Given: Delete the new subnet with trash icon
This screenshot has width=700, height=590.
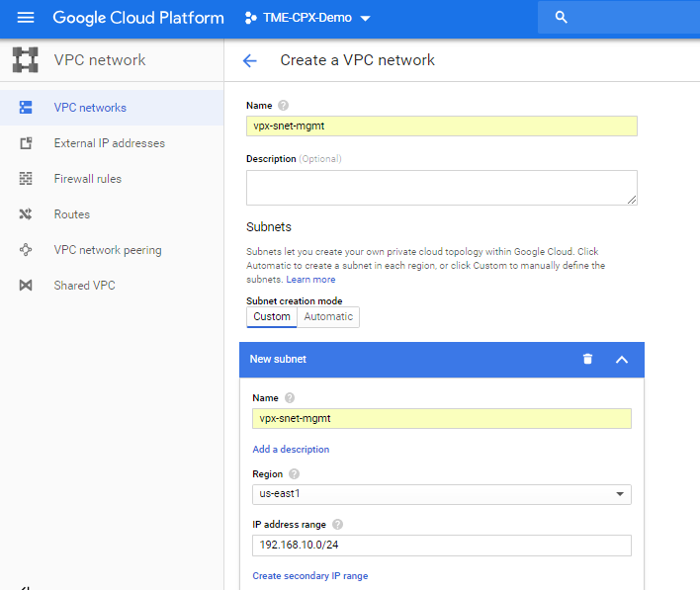Looking at the screenshot, I should [588, 359].
